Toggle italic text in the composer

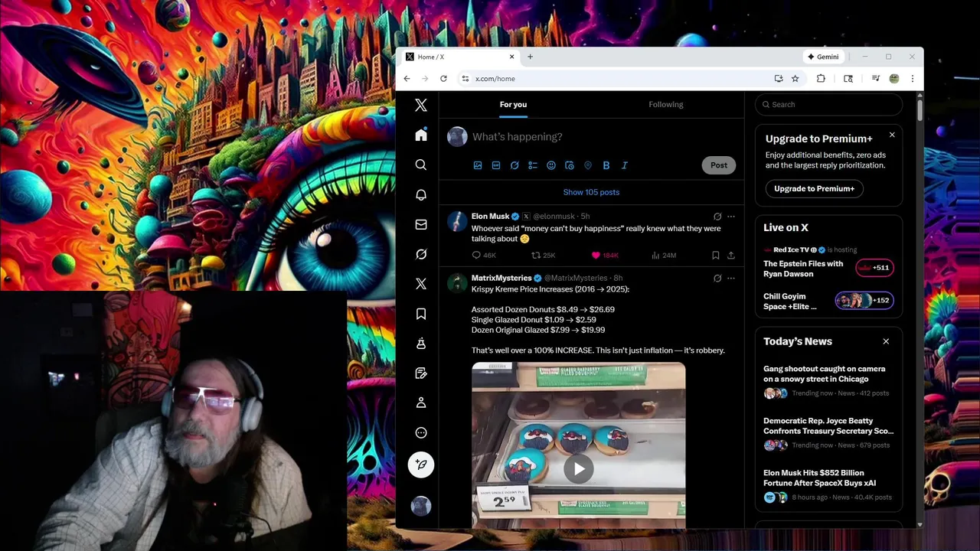pos(625,165)
